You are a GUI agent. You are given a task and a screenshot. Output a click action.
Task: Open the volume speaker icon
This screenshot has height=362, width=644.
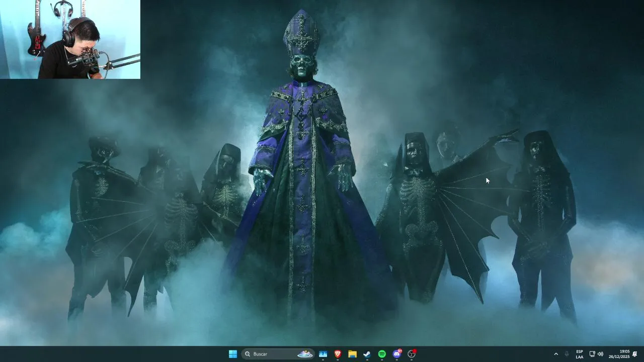tap(600, 354)
